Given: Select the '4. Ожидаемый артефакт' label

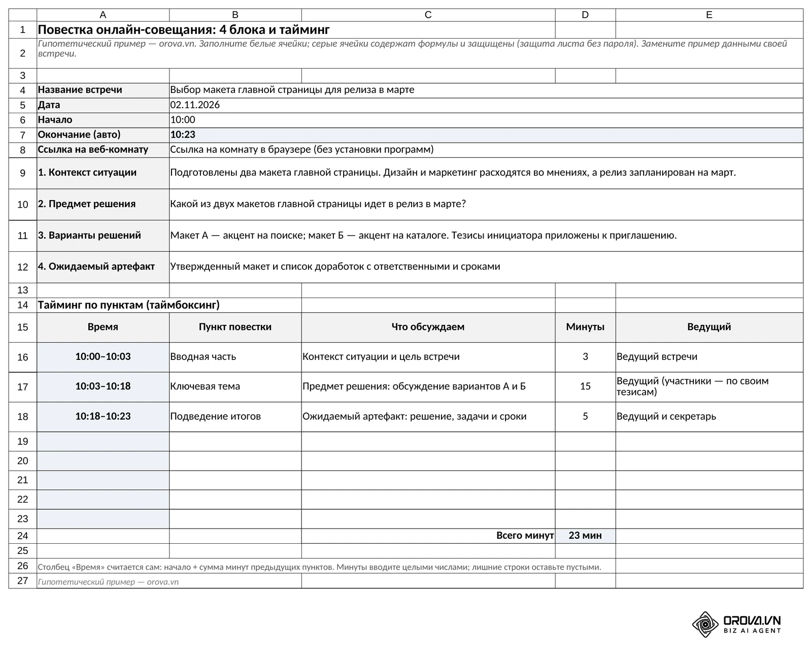Looking at the screenshot, I should click(x=103, y=267).
